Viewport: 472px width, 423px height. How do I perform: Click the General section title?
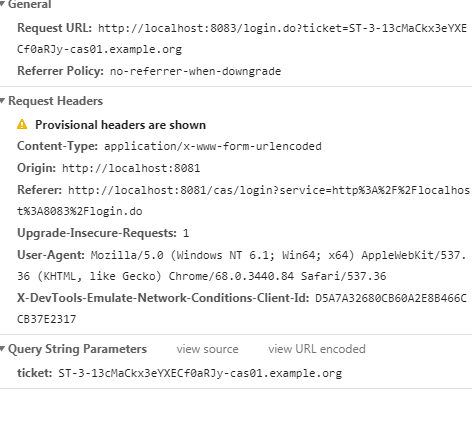[30, 4]
